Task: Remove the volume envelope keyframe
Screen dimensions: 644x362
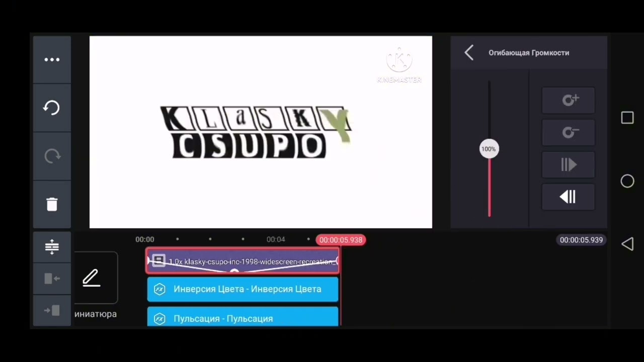Action: coord(569,132)
